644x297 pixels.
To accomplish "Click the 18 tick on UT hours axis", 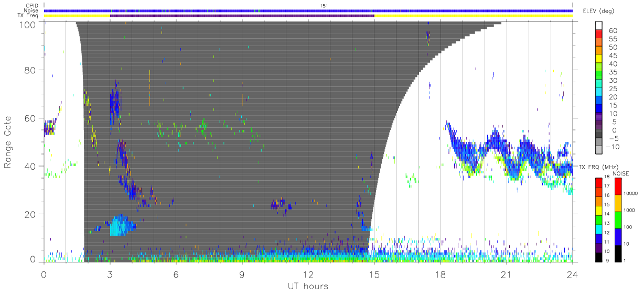I will (441, 274).
